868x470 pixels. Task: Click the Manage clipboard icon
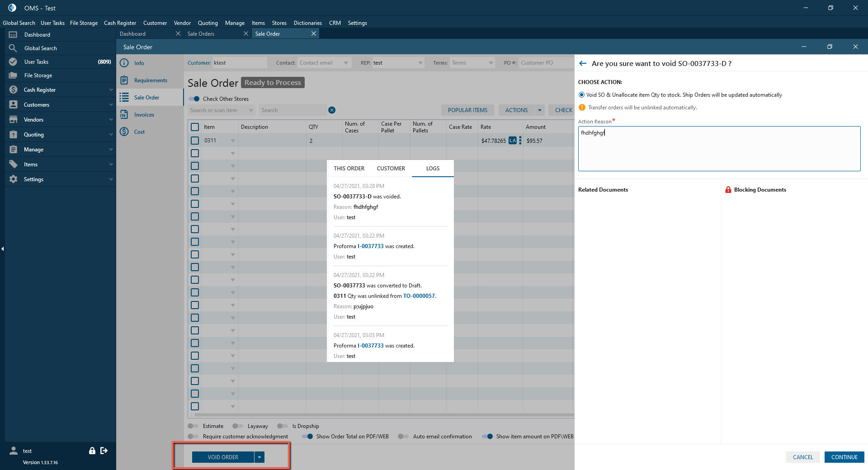tap(14, 150)
